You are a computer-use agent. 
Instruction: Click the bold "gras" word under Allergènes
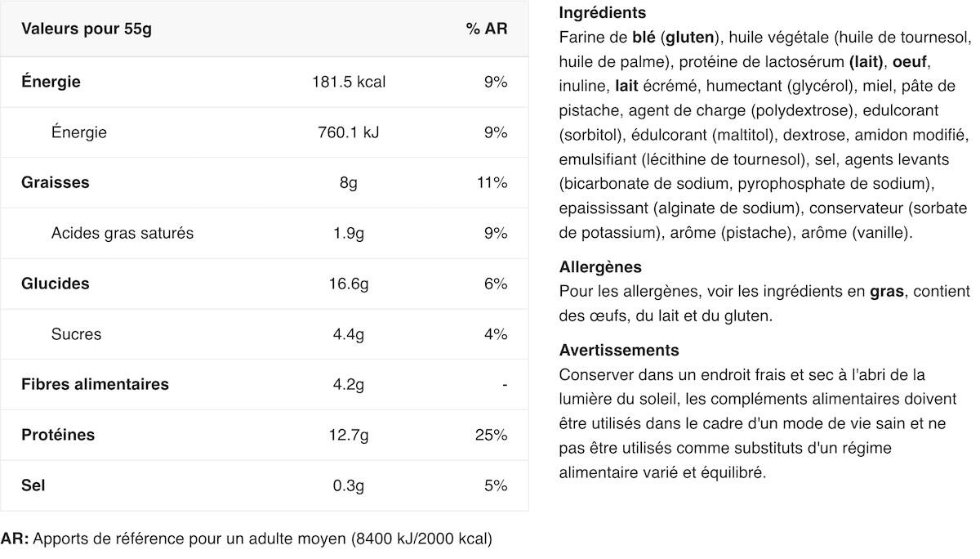click(887, 292)
